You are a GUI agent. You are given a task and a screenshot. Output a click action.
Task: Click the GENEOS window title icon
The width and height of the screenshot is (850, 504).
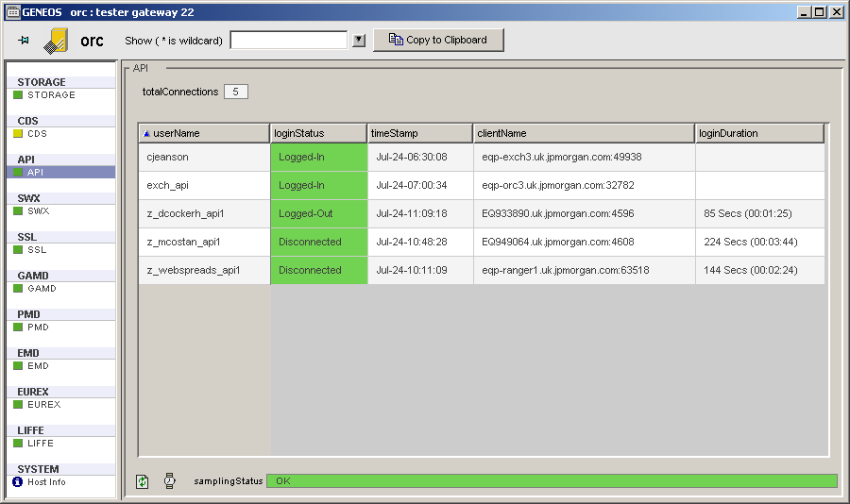[12, 11]
